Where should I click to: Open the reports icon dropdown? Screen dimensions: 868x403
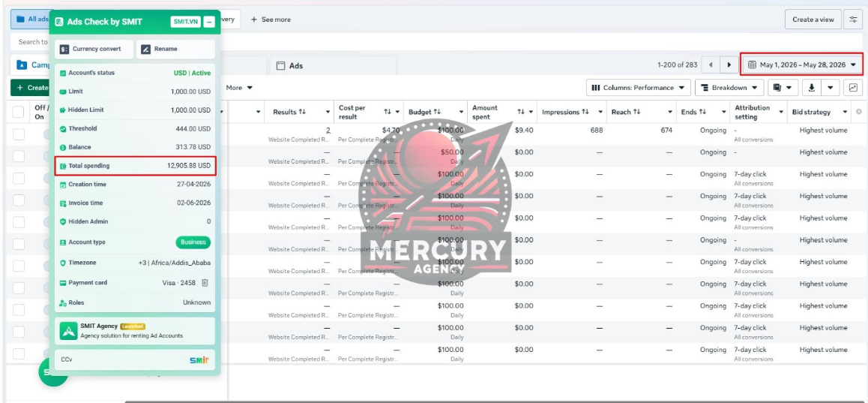pos(783,88)
